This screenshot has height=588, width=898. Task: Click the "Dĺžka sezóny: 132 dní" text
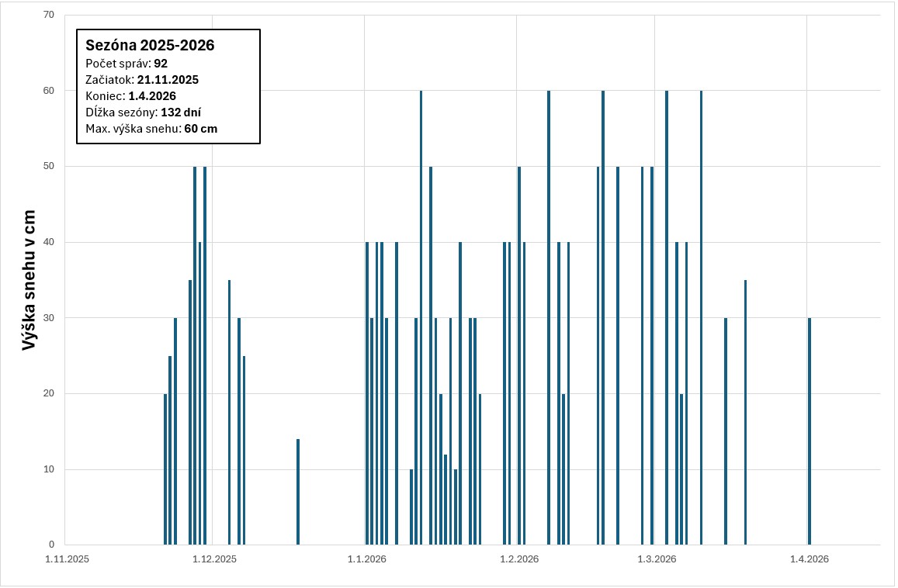(143, 112)
